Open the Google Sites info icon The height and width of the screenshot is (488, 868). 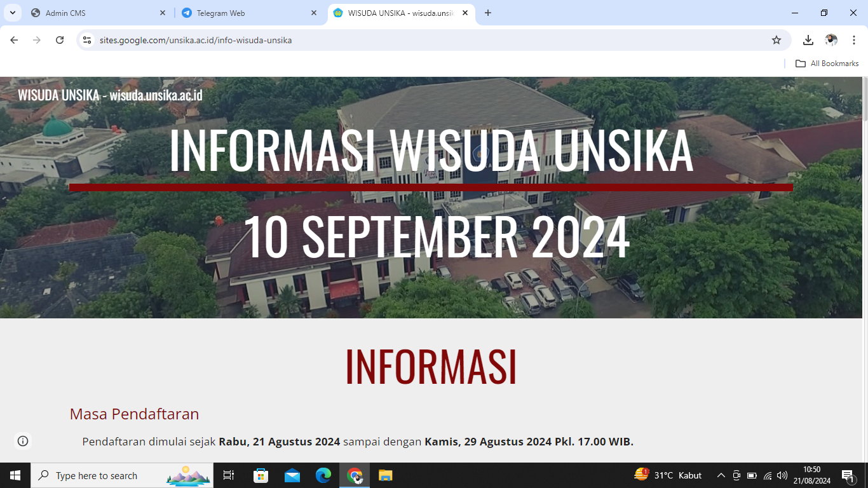coord(23,441)
